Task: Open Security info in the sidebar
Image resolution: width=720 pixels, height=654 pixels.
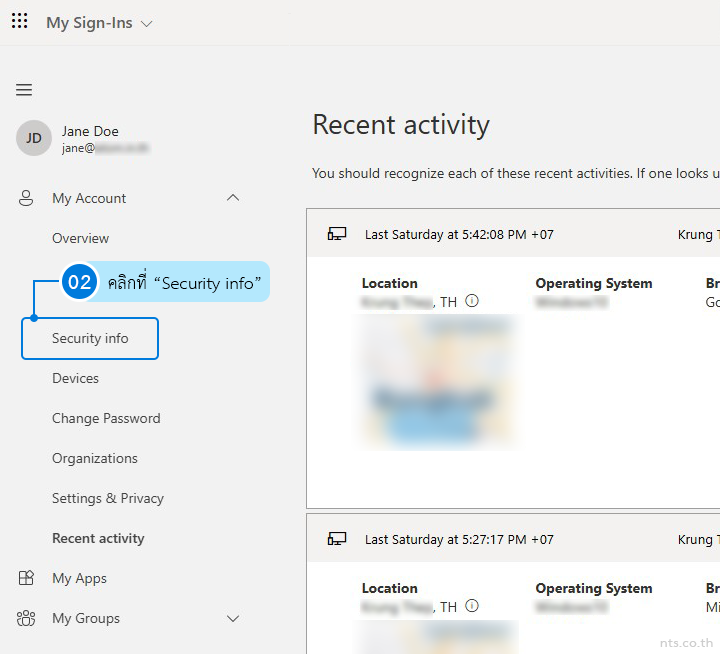Action: click(90, 338)
